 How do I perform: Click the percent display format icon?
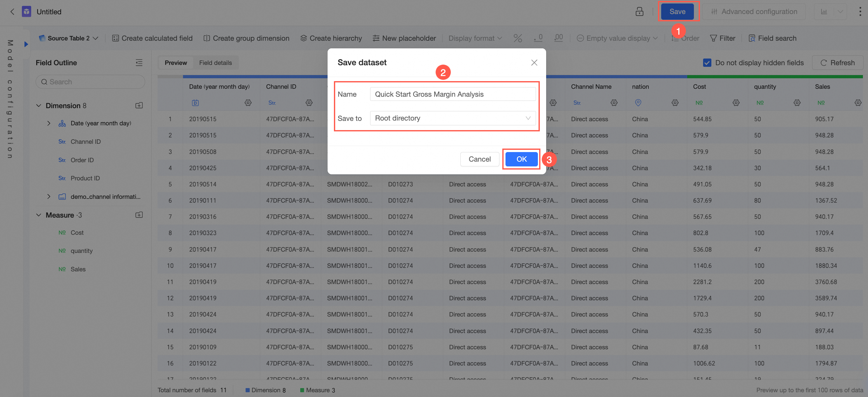pyautogui.click(x=517, y=38)
